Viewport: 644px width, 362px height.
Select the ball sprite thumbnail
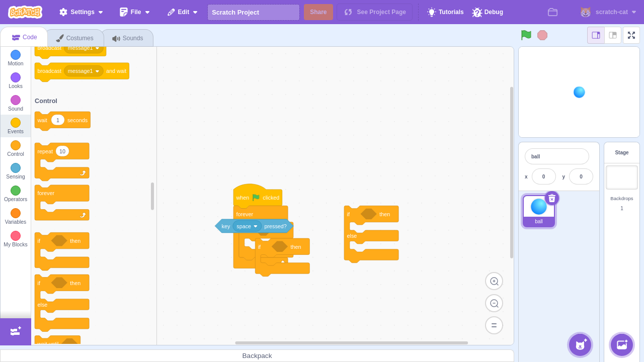pyautogui.click(x=539, y=211)
